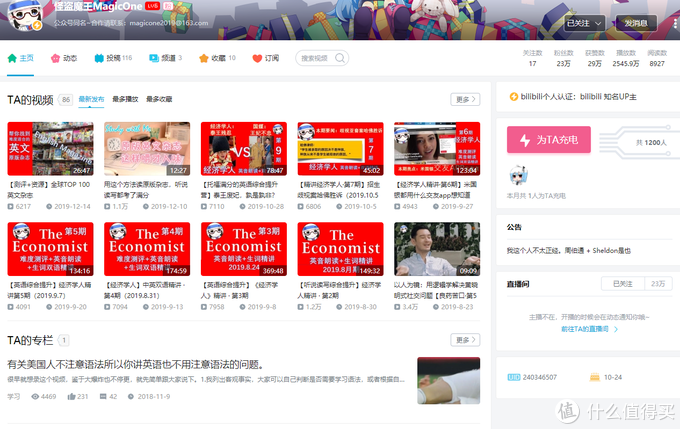680x429 pixels.
Task: Open the 123:04 第6期 thumbnail
Action: tap(437, 149)
